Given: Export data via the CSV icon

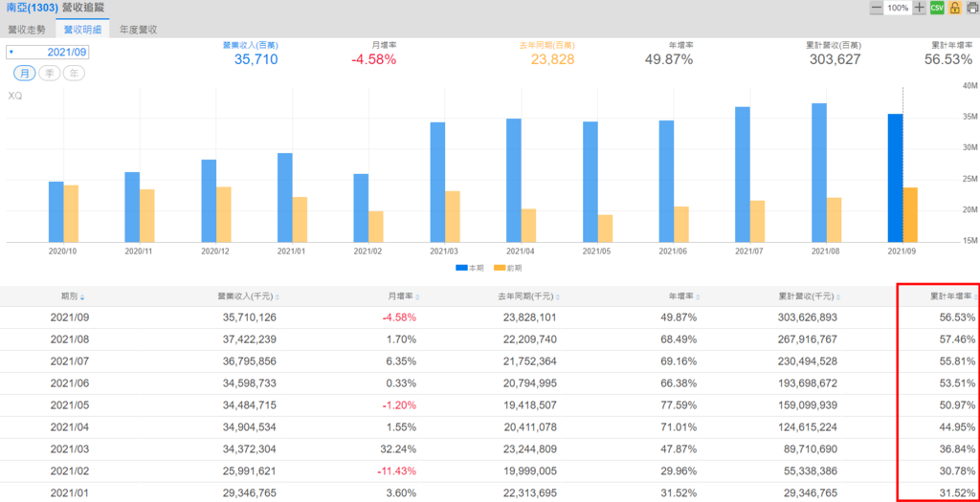Looking at the screenshot, I should click(x=937, y=8).
